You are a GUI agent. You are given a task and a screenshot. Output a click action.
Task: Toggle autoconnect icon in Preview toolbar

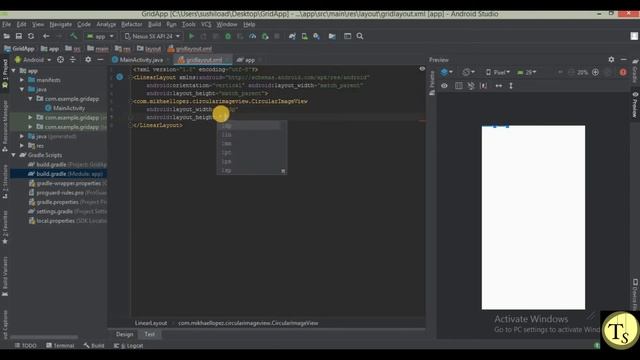click(471, 86)
